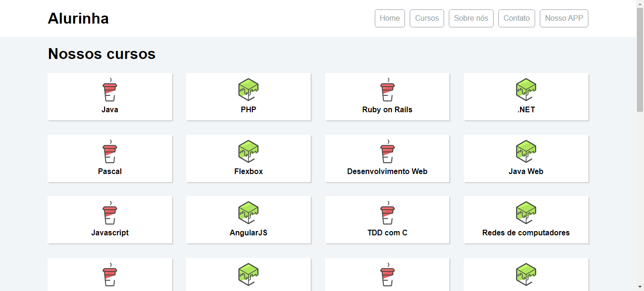The height and width of the screenshot is (291, 644).
Task: Click the scrollbar up arrow
Action: pyautogui.click(x=640, y=4)
